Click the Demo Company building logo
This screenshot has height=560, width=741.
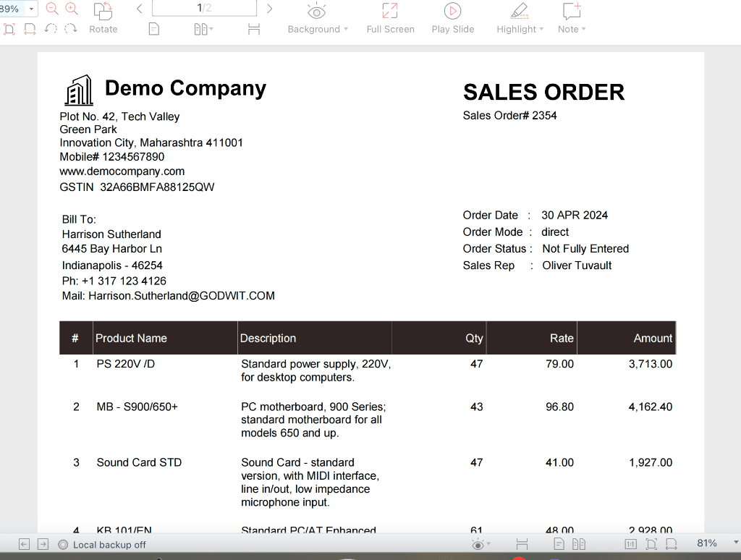click(79, 90)
